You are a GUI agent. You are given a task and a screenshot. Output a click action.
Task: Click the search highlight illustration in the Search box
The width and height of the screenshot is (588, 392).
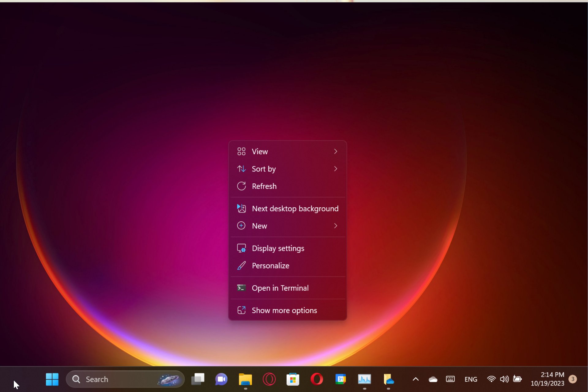point(168,379)
